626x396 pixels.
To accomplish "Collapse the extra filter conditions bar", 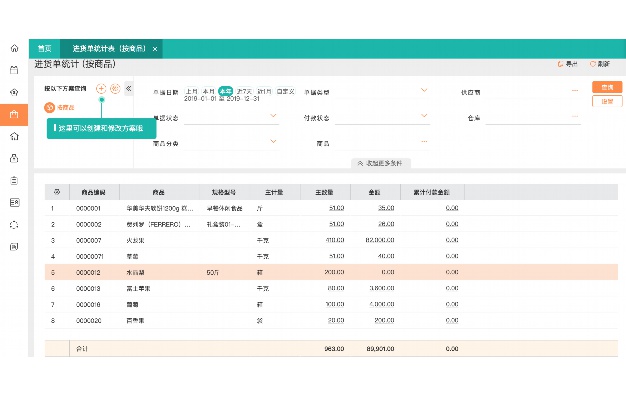I will click(381, 163).
